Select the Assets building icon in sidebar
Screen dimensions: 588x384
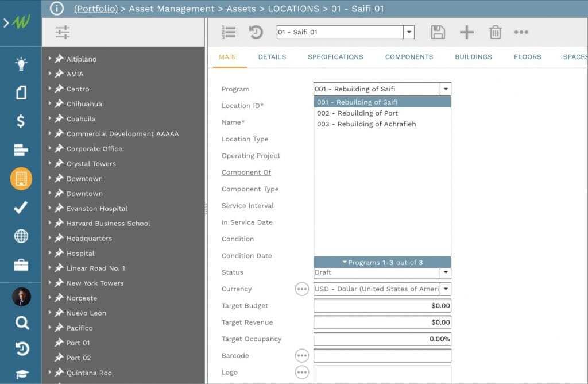tap(21, 178)
